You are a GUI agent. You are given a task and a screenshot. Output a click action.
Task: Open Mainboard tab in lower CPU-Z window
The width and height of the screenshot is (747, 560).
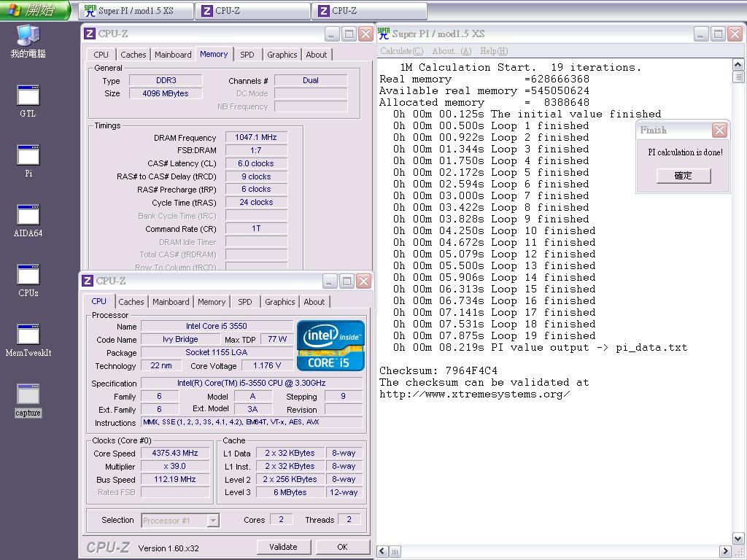pos(171,302)
